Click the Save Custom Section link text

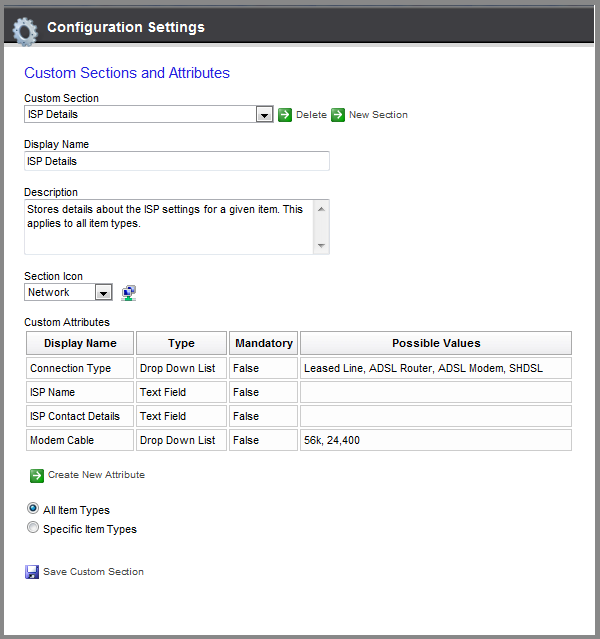pos(93,572)
